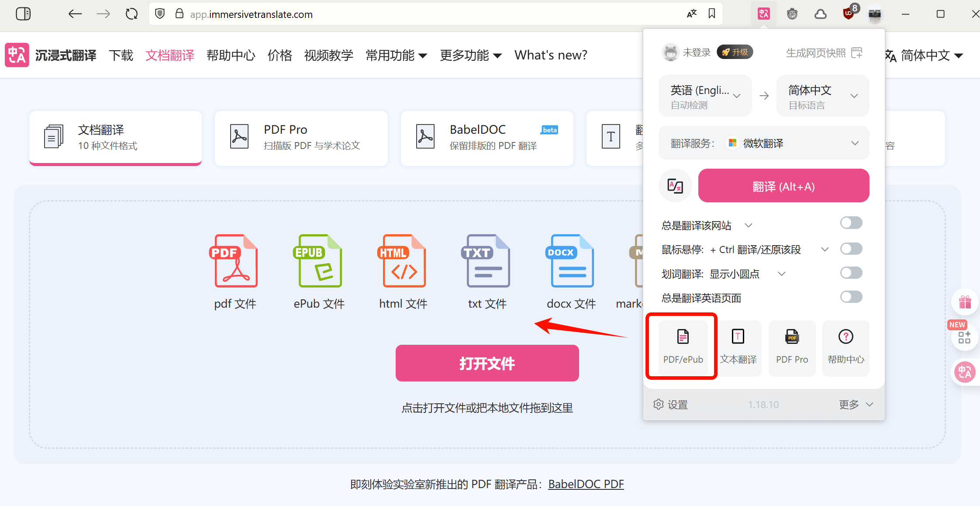Click the floating translate ball icon
980x506 pixels.
[x=965, y=372]
